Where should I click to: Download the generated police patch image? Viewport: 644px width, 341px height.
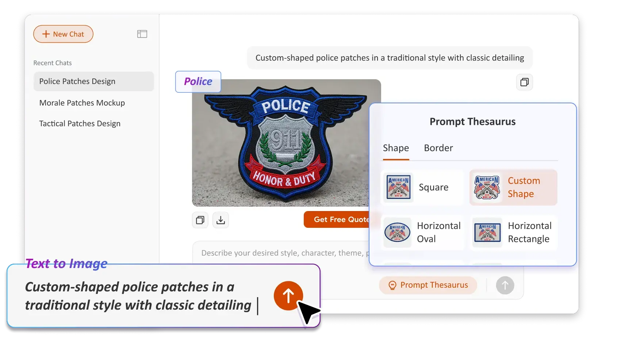click(221, 220)
